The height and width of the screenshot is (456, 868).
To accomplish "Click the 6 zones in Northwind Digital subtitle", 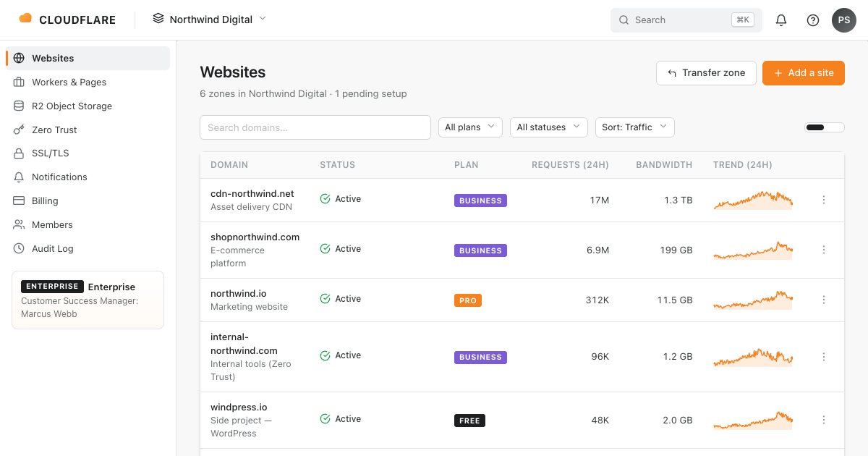I will point(303,94).
